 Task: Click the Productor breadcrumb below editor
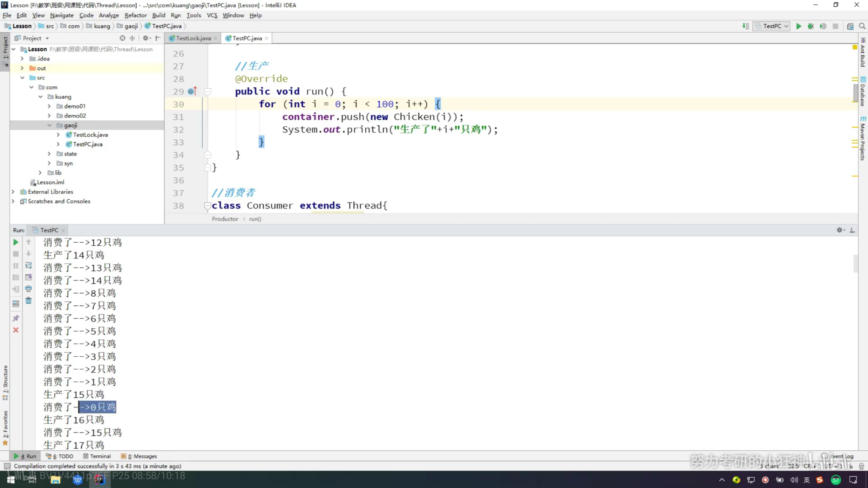[x=225, y=219]
